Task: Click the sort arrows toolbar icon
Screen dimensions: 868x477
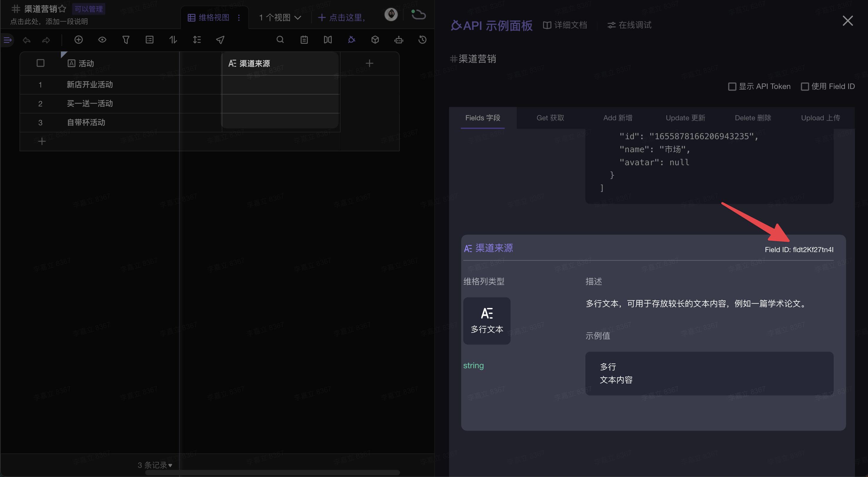Action: pos(173,40)
